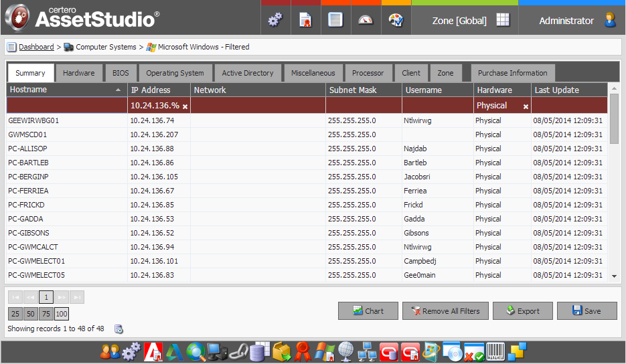Screen dimensions: 626x364
Task: Click the icon beside Showing records text
Action: coord(119,329)
